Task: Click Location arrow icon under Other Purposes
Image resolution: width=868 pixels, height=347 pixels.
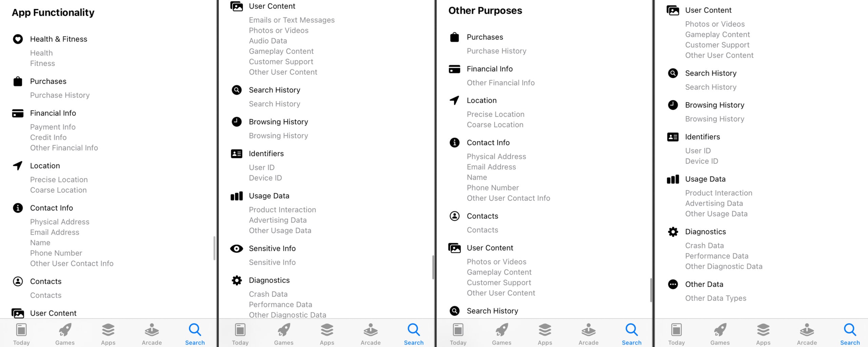Action: [x=454, y=100]
